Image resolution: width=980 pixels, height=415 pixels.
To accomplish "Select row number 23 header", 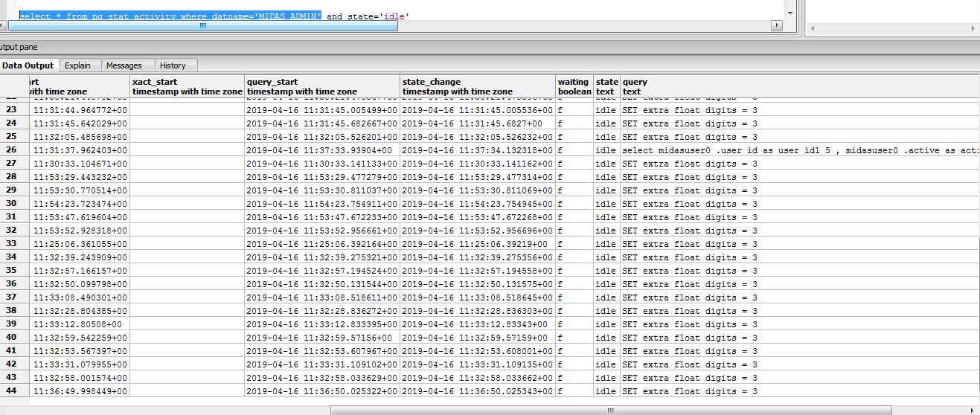I will click(14, 109).
